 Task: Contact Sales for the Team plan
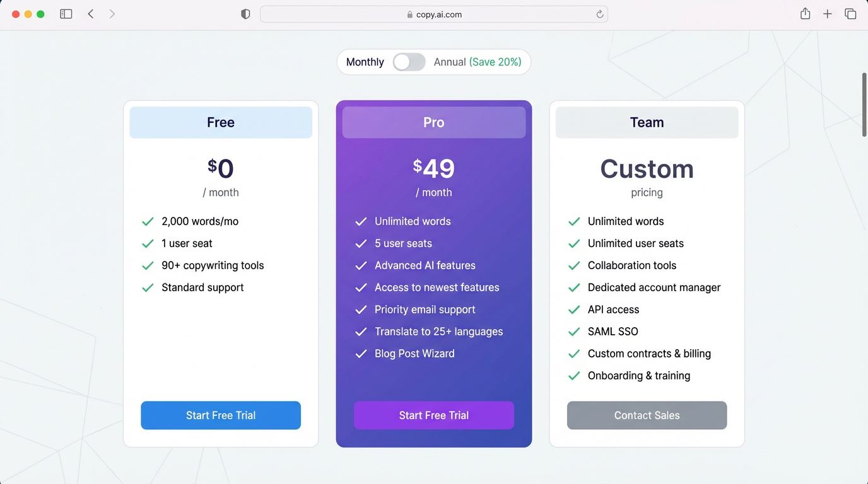coord(647,415)
